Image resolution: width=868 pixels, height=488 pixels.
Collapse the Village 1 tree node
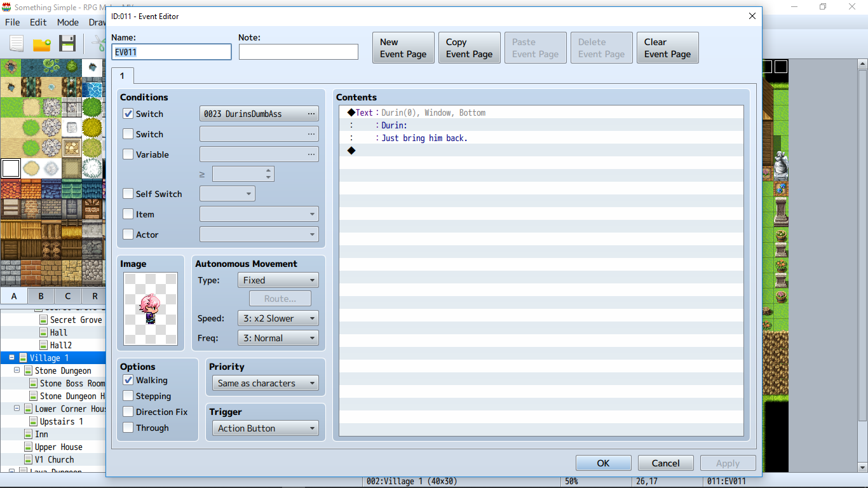(x=11, y=358)
